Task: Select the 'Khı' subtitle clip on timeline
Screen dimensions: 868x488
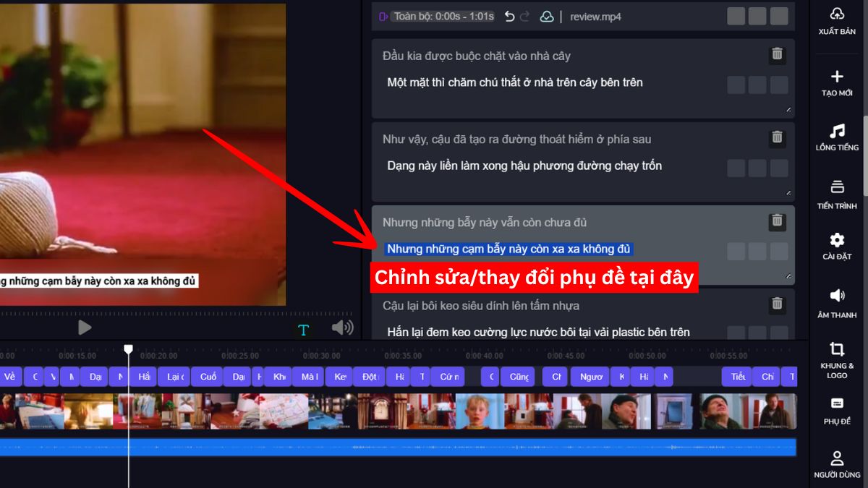Action: pos(278,377)
